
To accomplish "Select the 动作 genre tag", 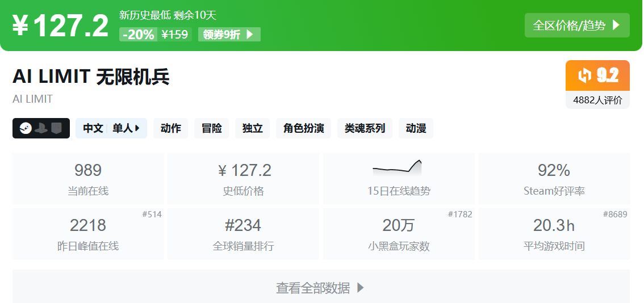I will pyautogui.click(x=171, y=128).
